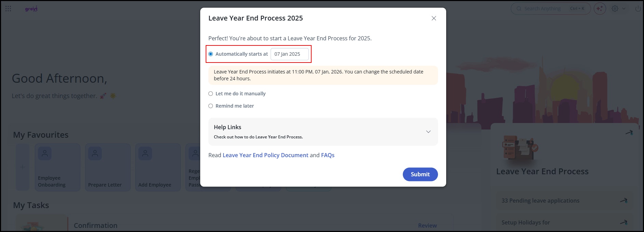Open the FAQs link
The width and height of the screenshot is (644, 232).
click(328, 155)
